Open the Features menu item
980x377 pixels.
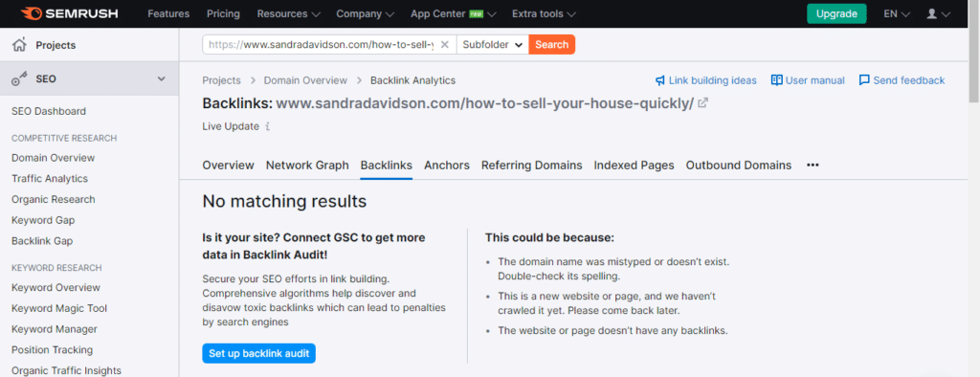[168, 13]
